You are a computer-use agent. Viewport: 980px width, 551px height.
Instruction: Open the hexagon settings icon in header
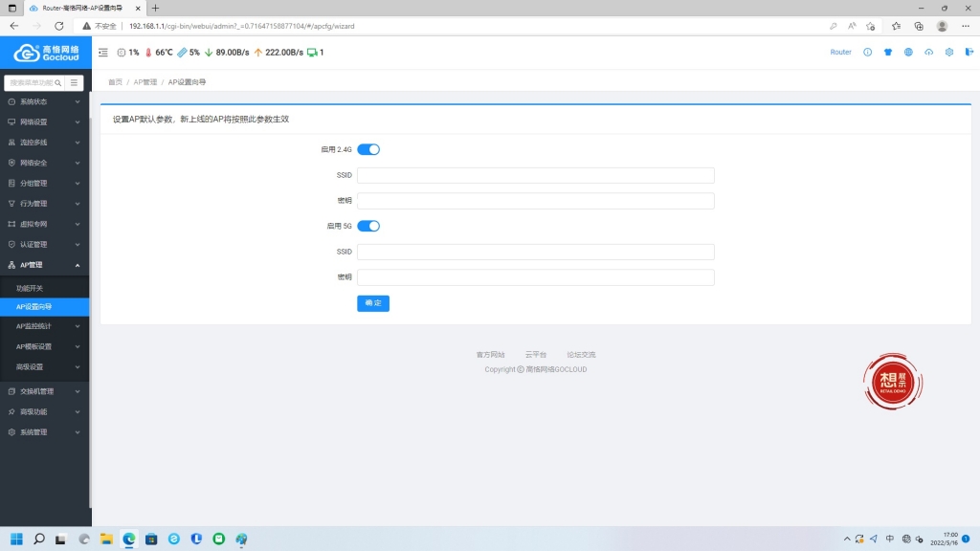949,53
